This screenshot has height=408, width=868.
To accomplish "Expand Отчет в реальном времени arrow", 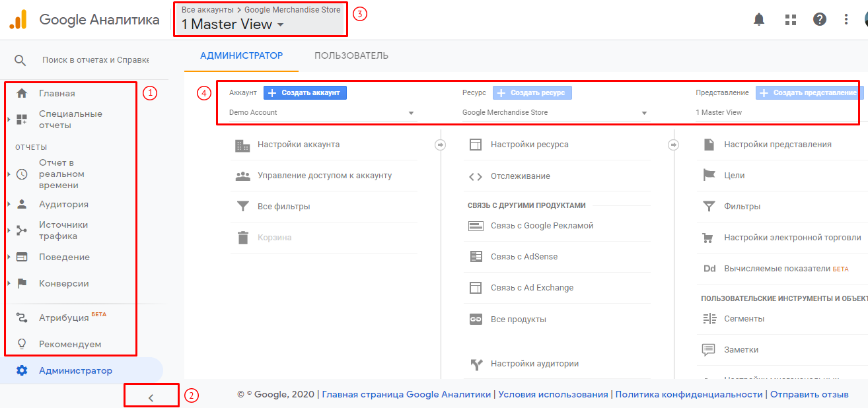I will pyautogui.click(x=9, y=174).
